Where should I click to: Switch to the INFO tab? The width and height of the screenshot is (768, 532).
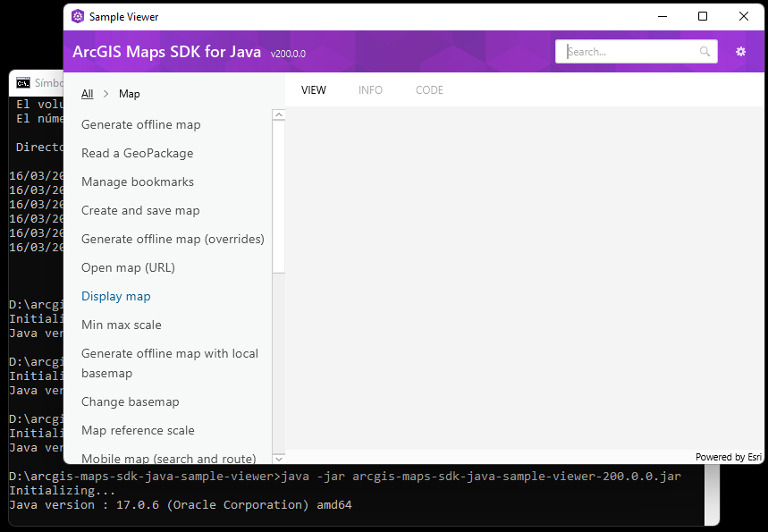[370, 89]
